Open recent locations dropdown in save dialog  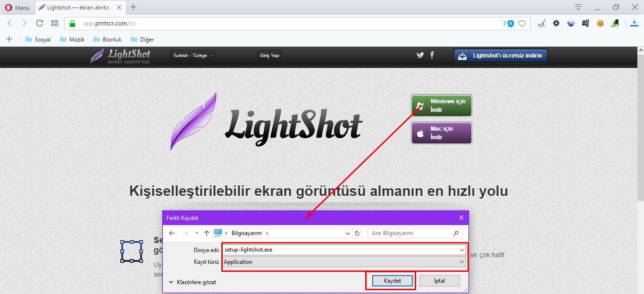point(196,233)
